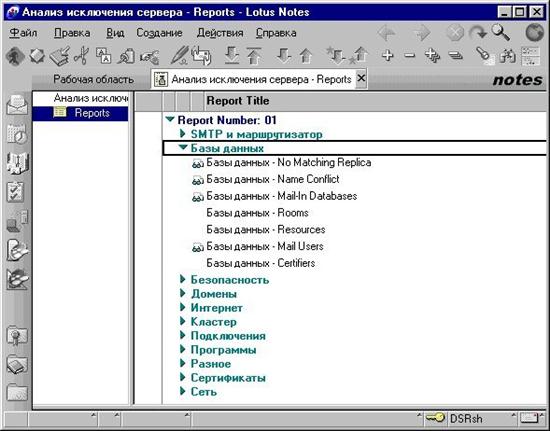Image resolution: width=550 pixels, height=431 pixels.
Task: Click the mail envelope icon in status bar
Action: point(529,418)
